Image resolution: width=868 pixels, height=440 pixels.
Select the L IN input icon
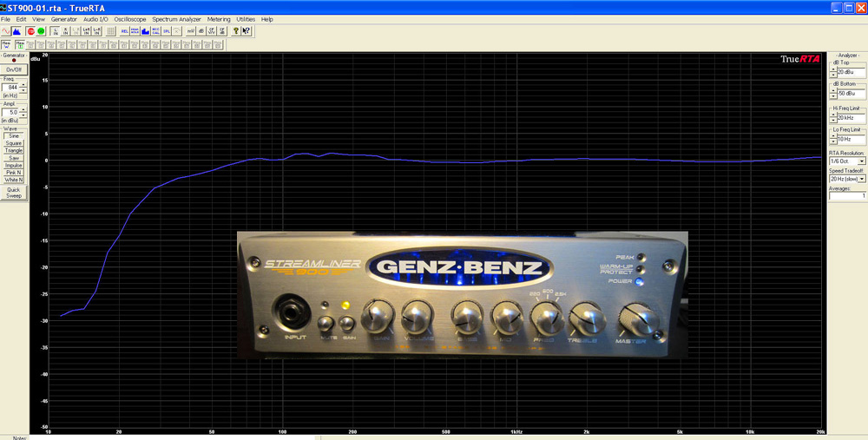coord(56,31)
